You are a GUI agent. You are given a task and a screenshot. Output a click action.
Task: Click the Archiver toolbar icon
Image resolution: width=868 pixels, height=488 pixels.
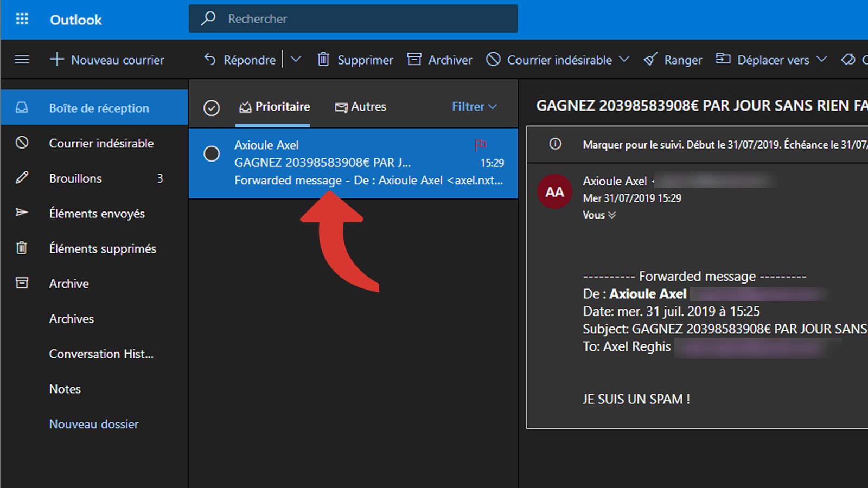coord(414,59)
